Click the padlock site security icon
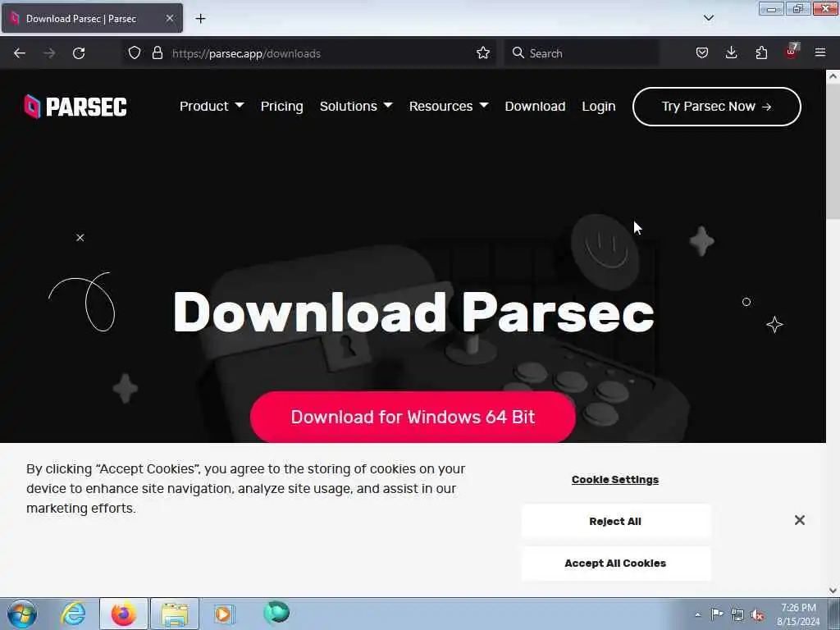This screenshot has width=840, height=630. pyautogui.click(x=157, y=53)
